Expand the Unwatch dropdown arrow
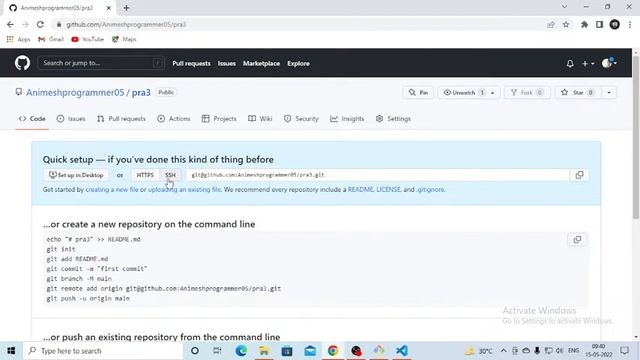Screen dimensions: 640x360 [493, 93]
